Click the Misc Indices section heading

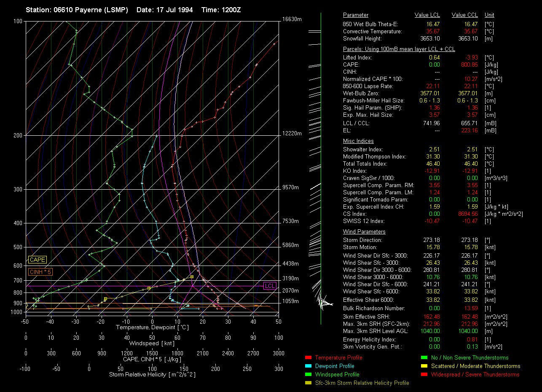coord(358,141)
